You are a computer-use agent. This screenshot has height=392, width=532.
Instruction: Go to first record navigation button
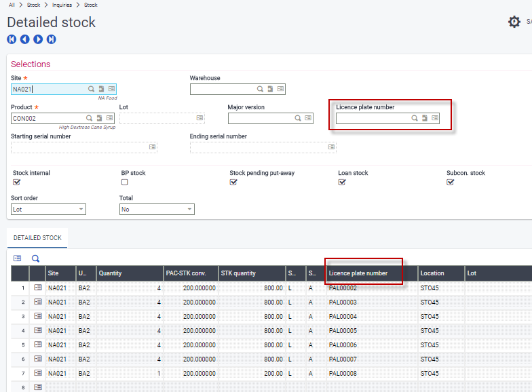pos(12,39)
